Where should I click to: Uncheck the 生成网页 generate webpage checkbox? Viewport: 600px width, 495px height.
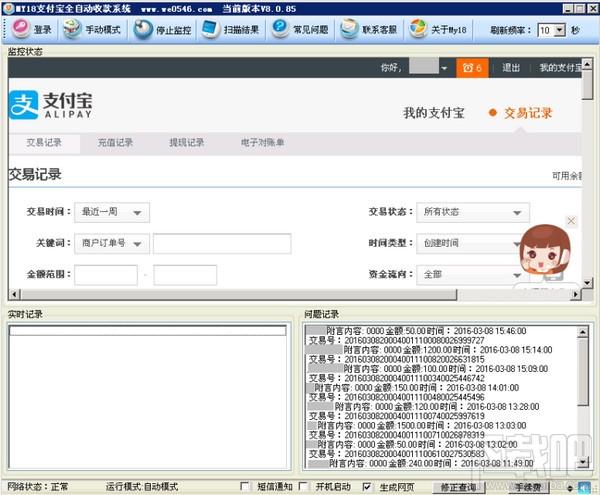(366, 486)
